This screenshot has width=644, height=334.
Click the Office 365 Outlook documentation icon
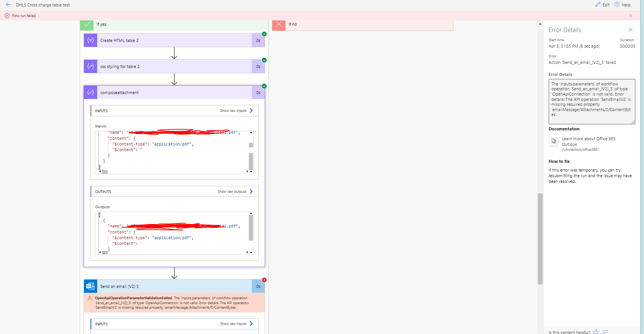[554, 141]
